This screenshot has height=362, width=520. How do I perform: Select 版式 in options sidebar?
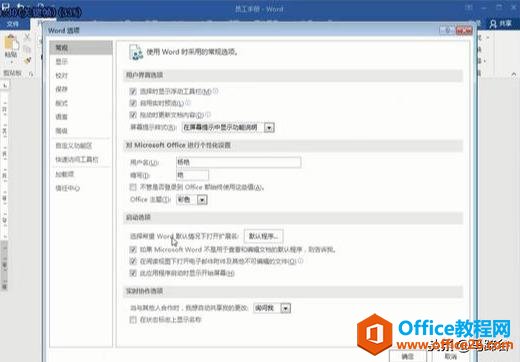pos(81,103)
